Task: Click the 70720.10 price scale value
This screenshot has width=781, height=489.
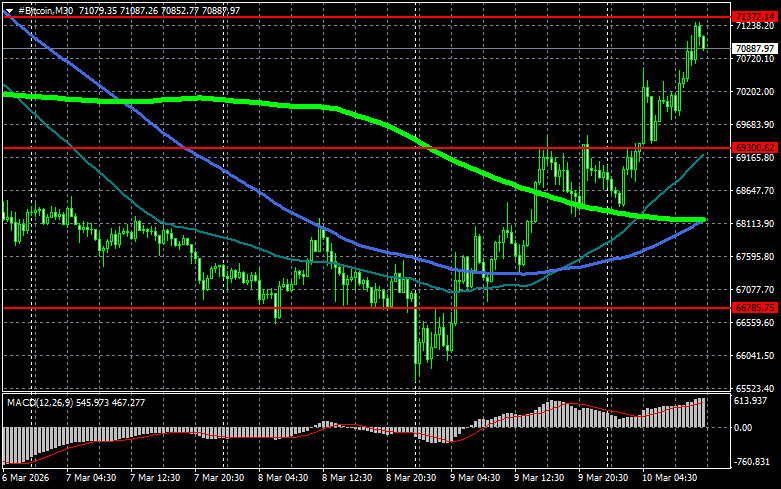Action: (755, 59)
